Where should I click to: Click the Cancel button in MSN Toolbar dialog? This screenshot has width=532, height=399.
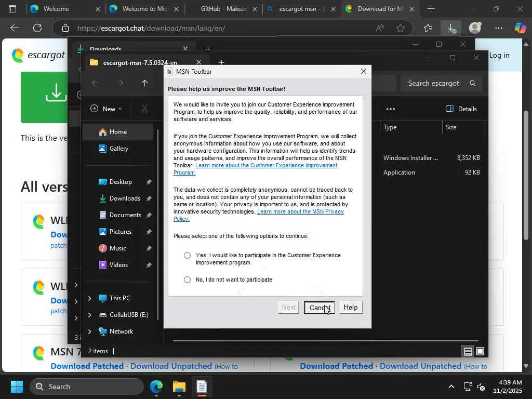(x=320, y=308)
